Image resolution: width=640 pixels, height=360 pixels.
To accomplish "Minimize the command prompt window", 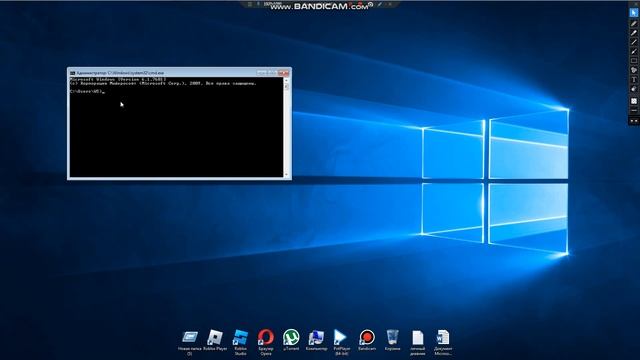I will 262,73.
